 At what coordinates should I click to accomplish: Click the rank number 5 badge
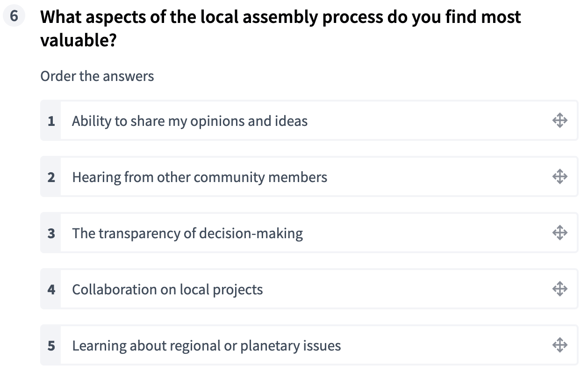(x=51, y=346)
